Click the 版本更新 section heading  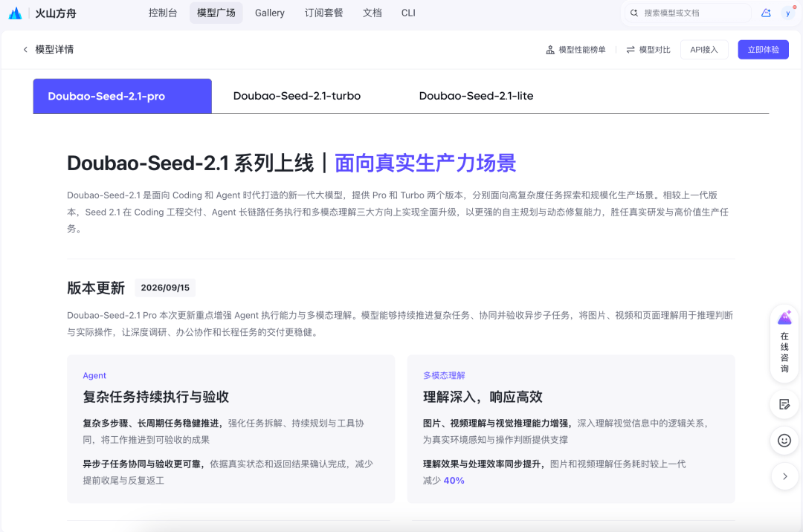click(x=96, y=288)
